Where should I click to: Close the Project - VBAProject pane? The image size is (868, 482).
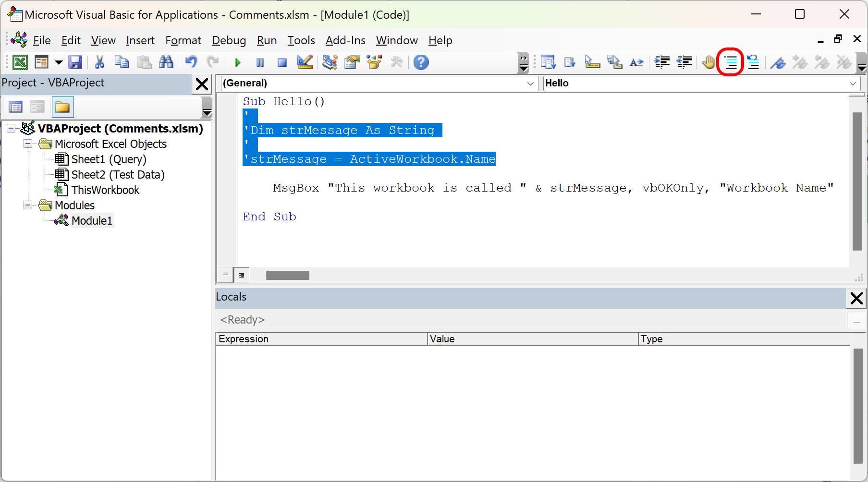[x=202, y=84]
